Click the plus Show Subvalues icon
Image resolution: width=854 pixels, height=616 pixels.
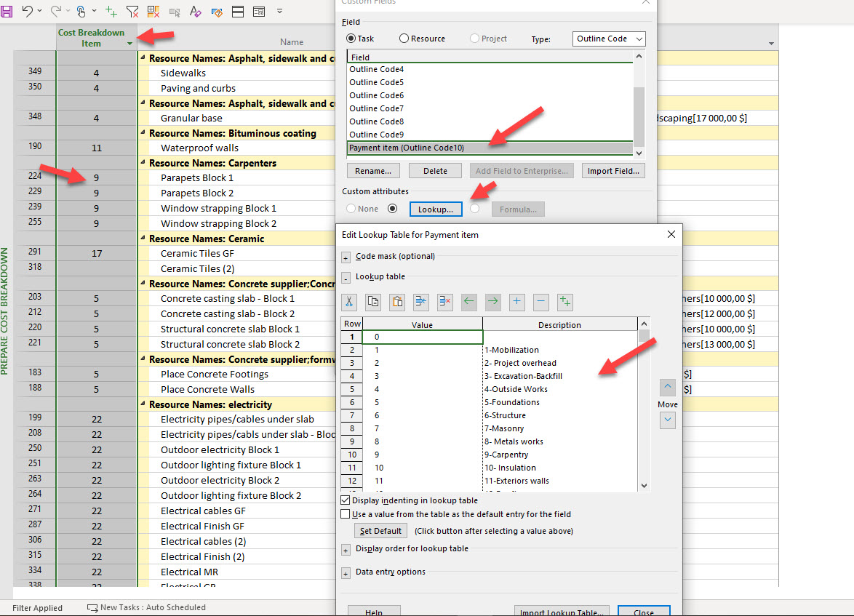(x=517, y=302)
